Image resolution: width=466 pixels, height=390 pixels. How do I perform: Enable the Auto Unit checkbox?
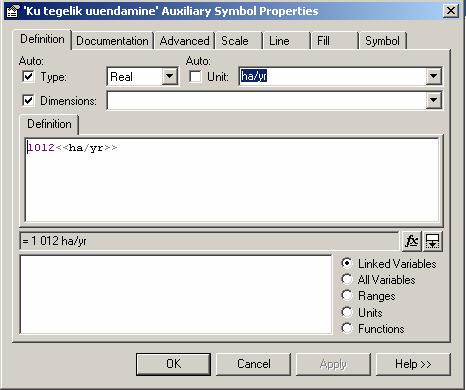(x=195, y=77)
